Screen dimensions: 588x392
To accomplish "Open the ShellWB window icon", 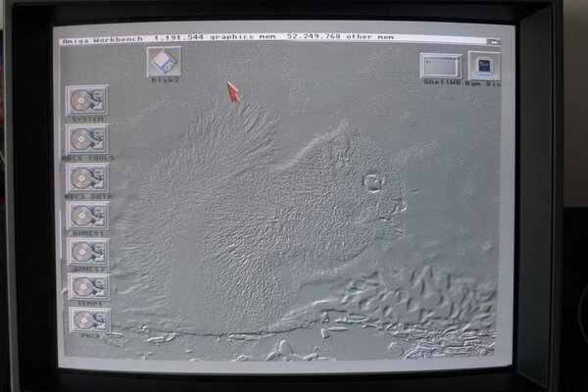I will pyautogui.click(x=441, y=66).
